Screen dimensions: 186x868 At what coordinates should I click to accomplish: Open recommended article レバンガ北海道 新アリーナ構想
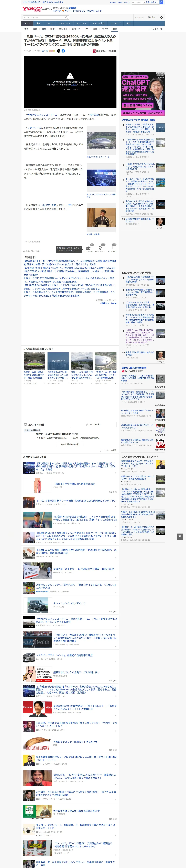pos(76,500)
